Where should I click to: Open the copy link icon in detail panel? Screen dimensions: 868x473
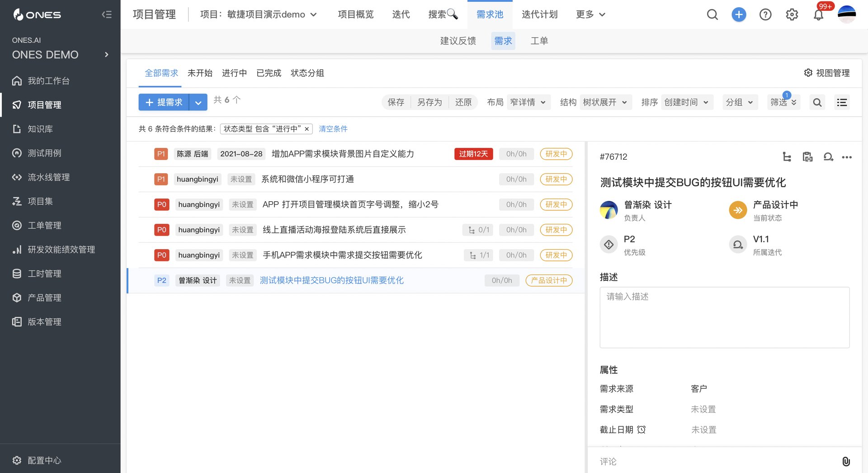tap(807, 157)
